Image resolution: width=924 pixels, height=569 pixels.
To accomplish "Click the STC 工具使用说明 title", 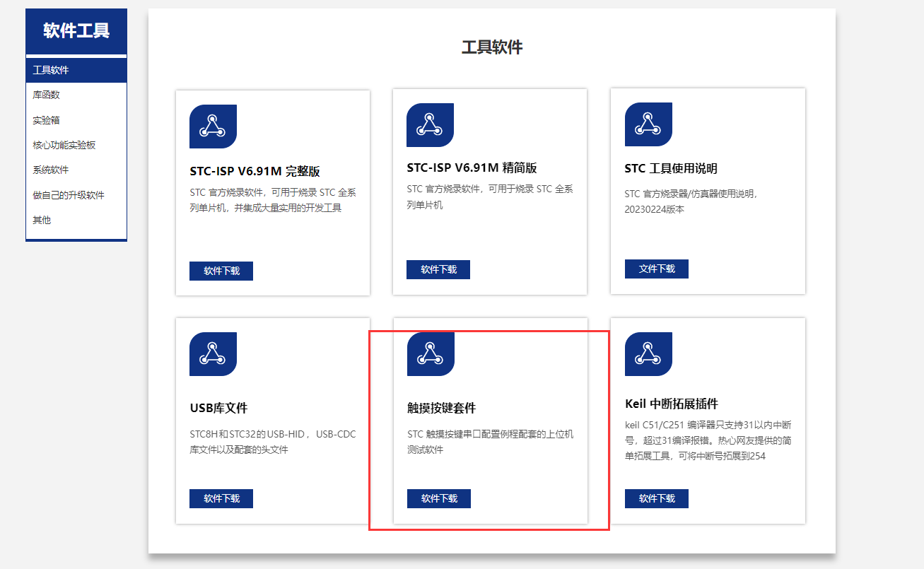I will pyautogui.click(x=671, y=168).
